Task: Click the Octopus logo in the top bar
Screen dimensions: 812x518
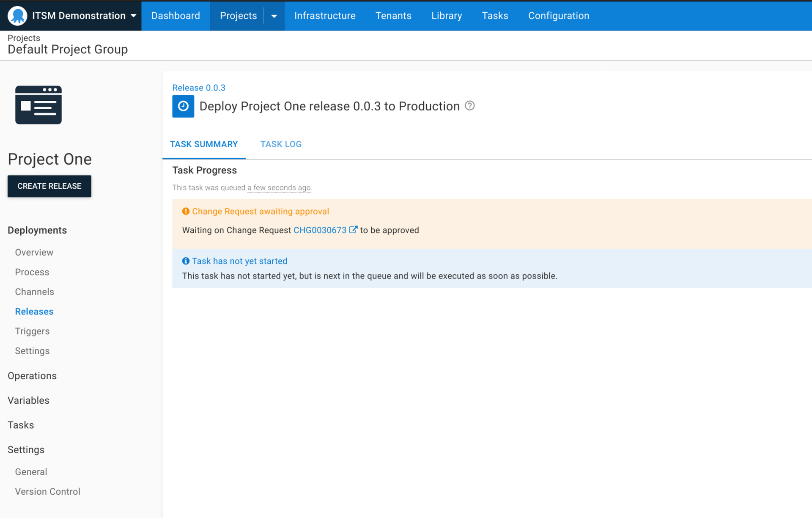Action: [x=17, y=16]
